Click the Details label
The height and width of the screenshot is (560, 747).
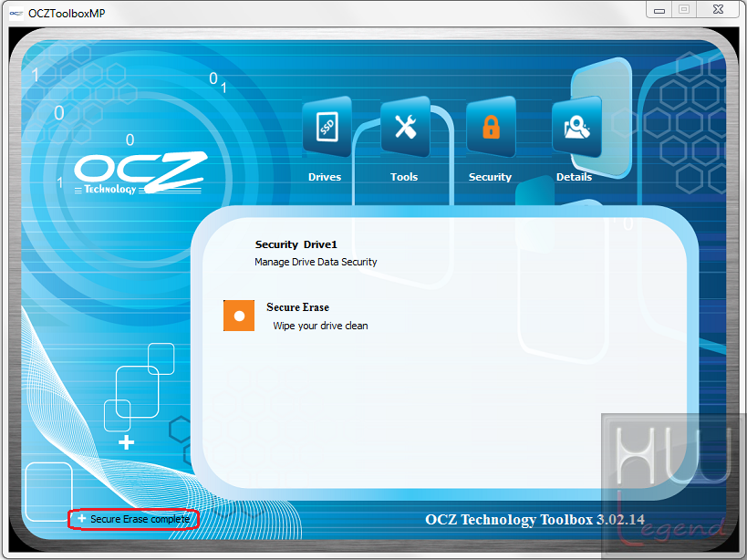(574, 177)
